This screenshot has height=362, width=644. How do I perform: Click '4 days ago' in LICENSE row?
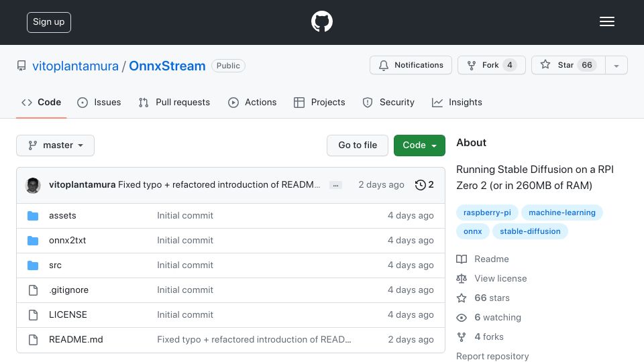411,315
